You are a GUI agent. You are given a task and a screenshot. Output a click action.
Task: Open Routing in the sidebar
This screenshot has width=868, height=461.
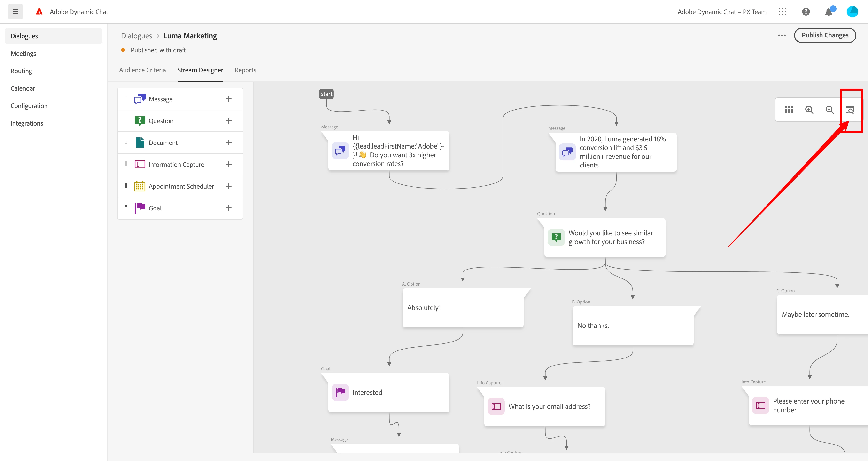coord(21,71)
